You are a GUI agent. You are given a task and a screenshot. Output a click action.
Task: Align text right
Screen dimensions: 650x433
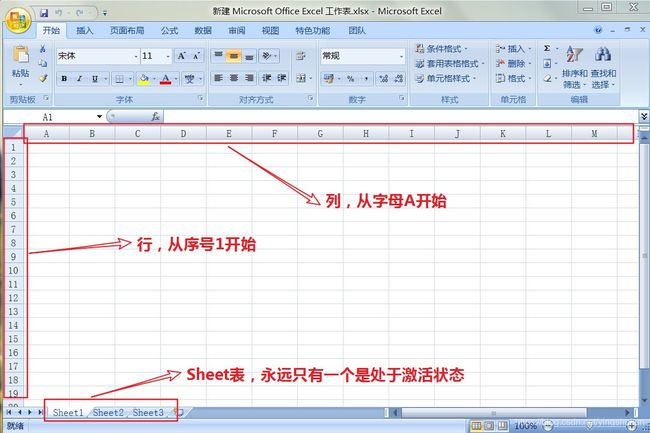pyautogui.click(x=249, y=78)
